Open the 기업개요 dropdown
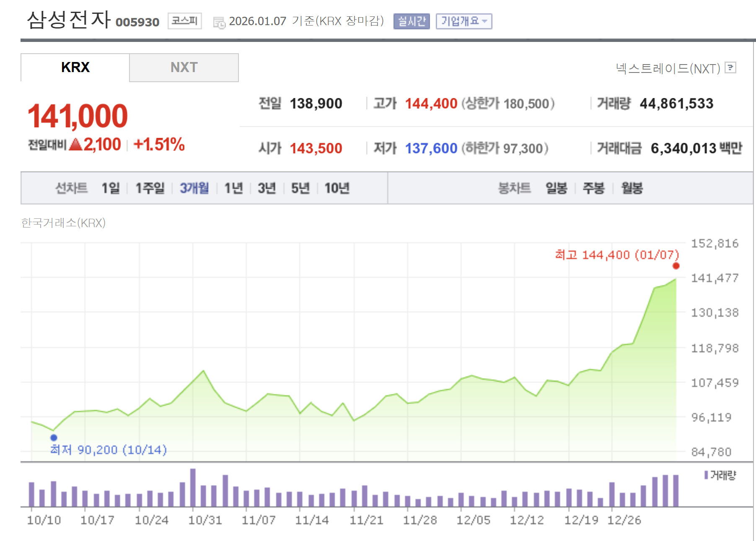 464,21
